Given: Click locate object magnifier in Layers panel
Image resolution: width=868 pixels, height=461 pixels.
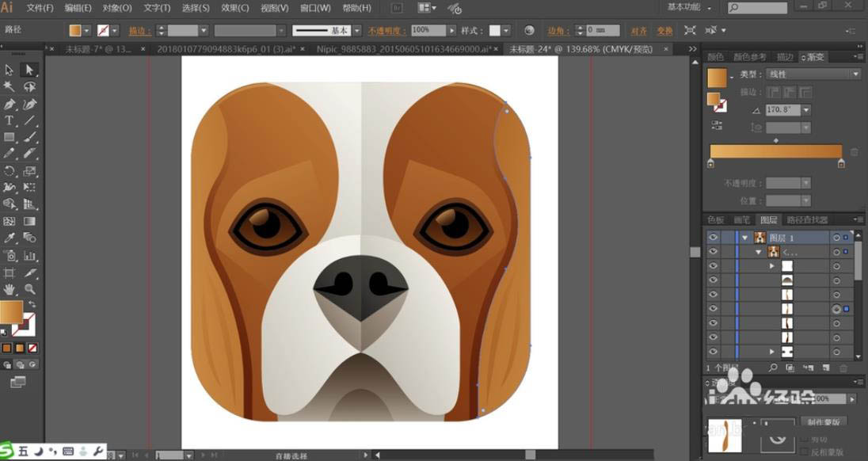Looking at the screenshot, I should [773, 368].
